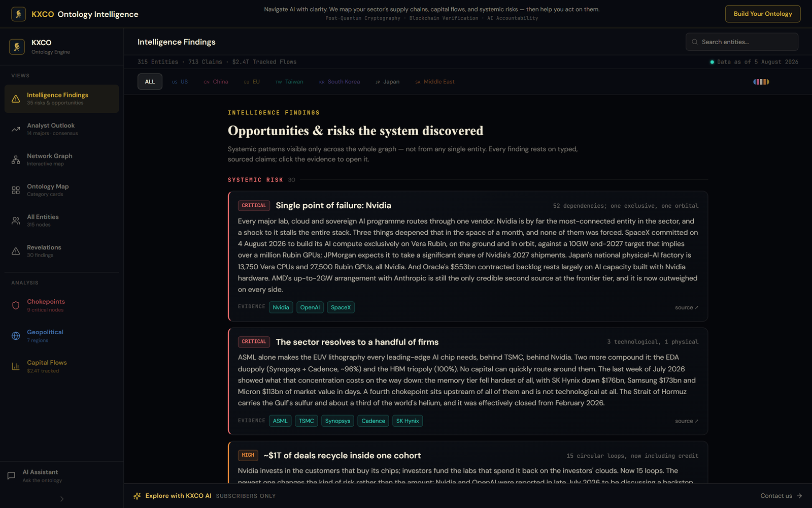Click the Geopolitical globe icon
The width and height of the screenshot is (812, 508).
16,336
